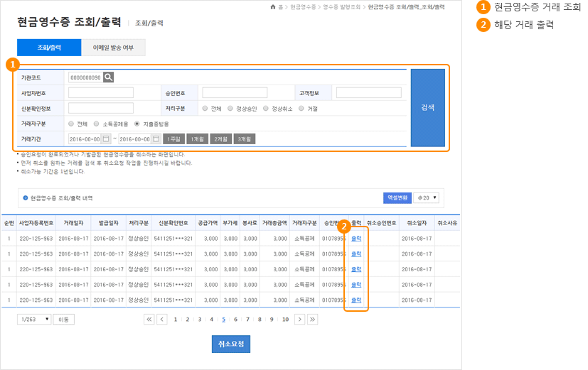
Task: Click 출력 link in the first row
Action: 356,238
